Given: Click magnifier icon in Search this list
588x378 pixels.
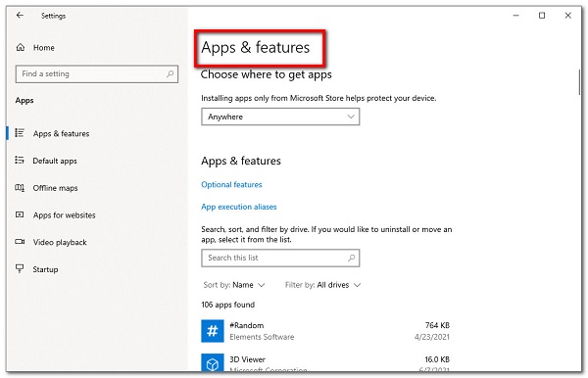Looking at the screenshot, I should 352,258.
